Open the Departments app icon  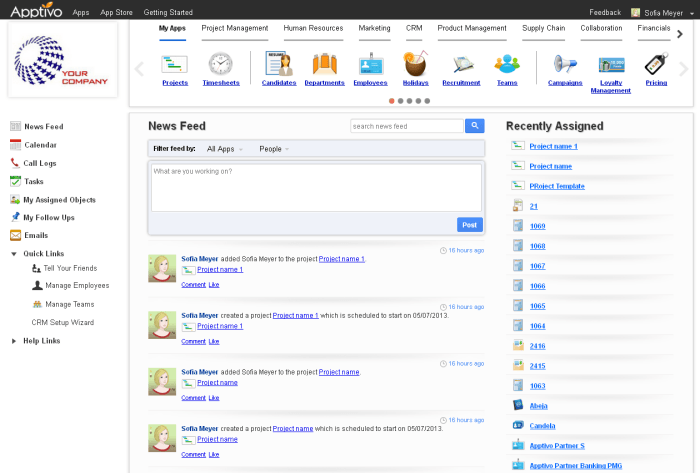pyautogui.click(x=325, y=64)
